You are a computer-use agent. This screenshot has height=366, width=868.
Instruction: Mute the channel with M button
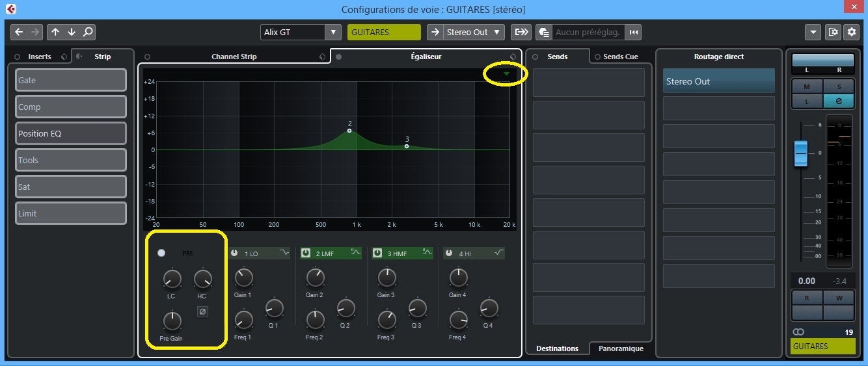[x=807, y=86]
